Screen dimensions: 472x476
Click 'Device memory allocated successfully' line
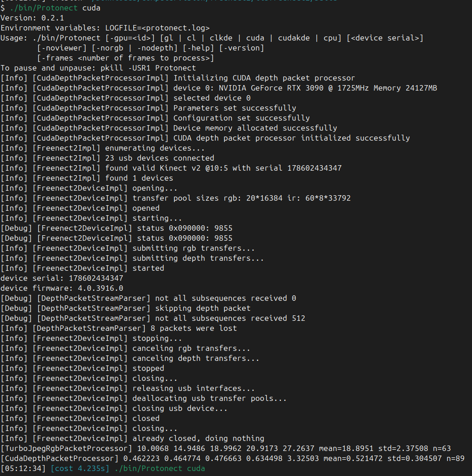[169, 128]
